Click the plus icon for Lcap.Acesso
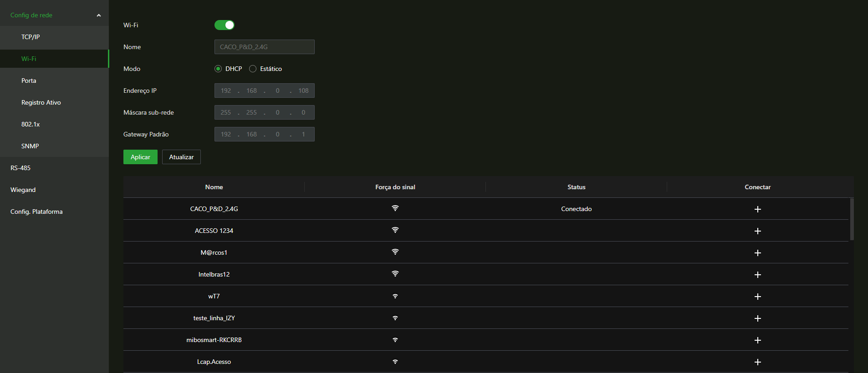The height and width of the screenshot is (373, 868). click(x=757, y=362)
